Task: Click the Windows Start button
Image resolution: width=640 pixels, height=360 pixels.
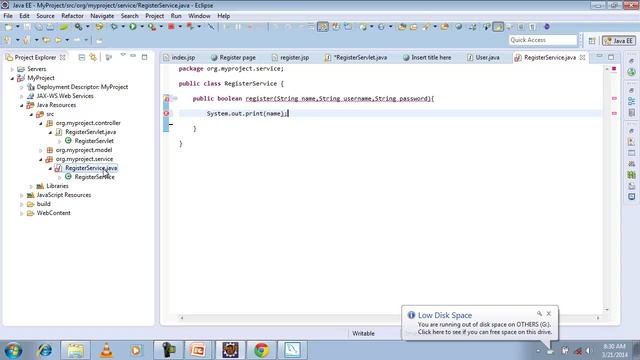Action: coord(13,350)
